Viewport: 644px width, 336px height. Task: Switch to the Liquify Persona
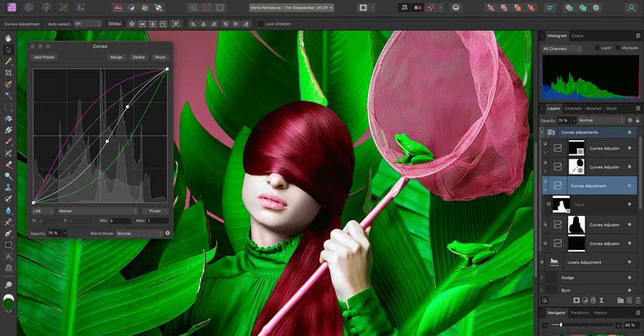(x=29, y=7)
